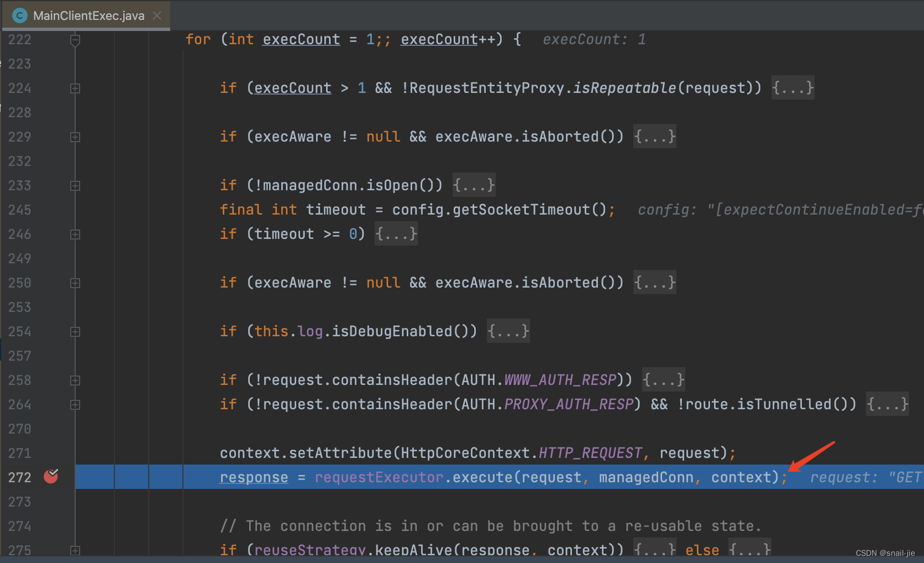Expand the {...} block after the isDebugEnabled check
The image size is (924, 563).
[x=507, y=331]
